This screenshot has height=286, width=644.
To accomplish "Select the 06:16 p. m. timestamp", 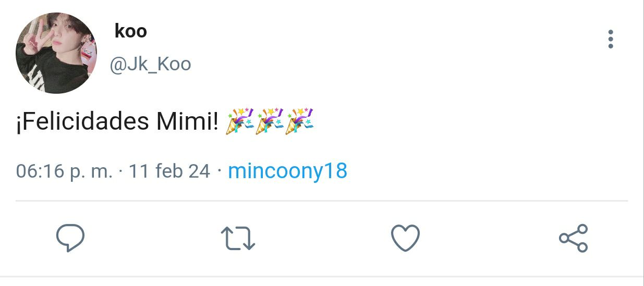I will tap(64, 171).
